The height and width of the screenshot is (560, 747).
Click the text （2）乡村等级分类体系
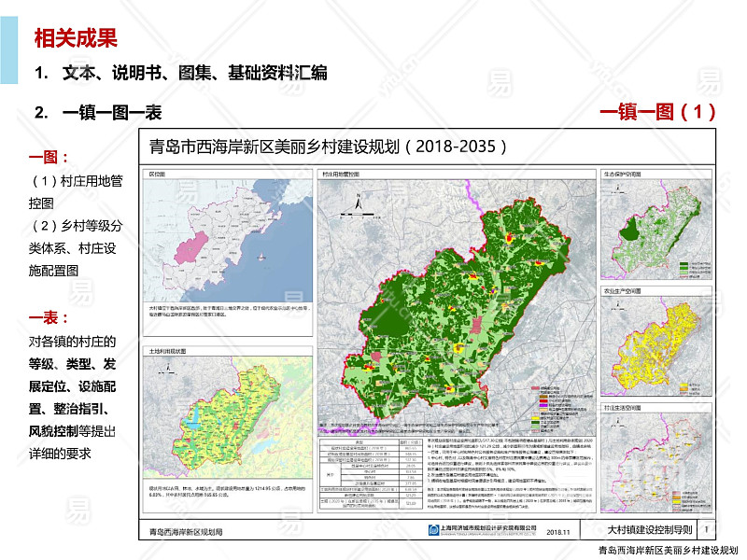click(x=76, y=237)
